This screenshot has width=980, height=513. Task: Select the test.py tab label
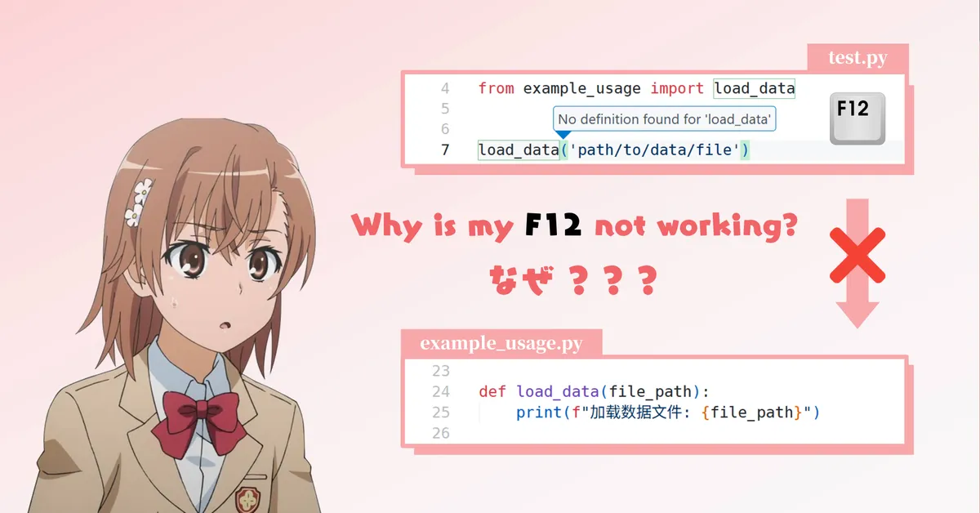tap(857, 58)
